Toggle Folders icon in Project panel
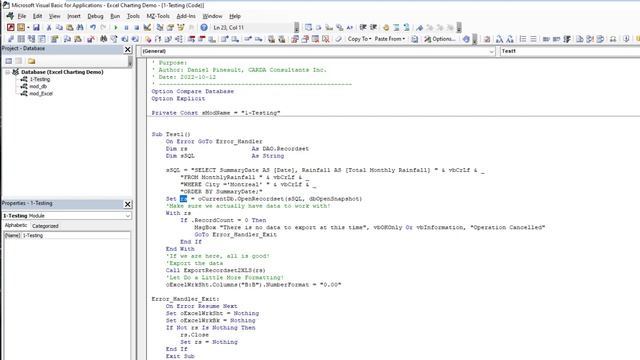 coord(31,61)
